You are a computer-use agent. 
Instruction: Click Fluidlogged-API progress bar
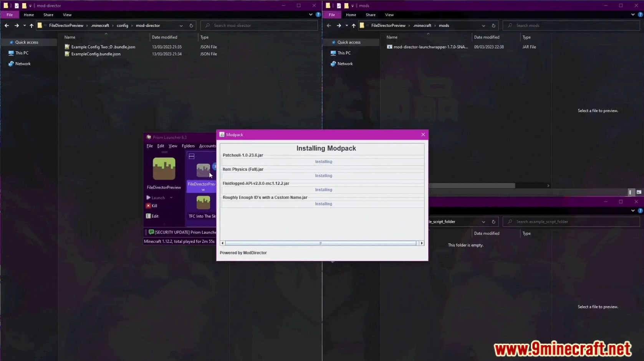coord(323,190)
